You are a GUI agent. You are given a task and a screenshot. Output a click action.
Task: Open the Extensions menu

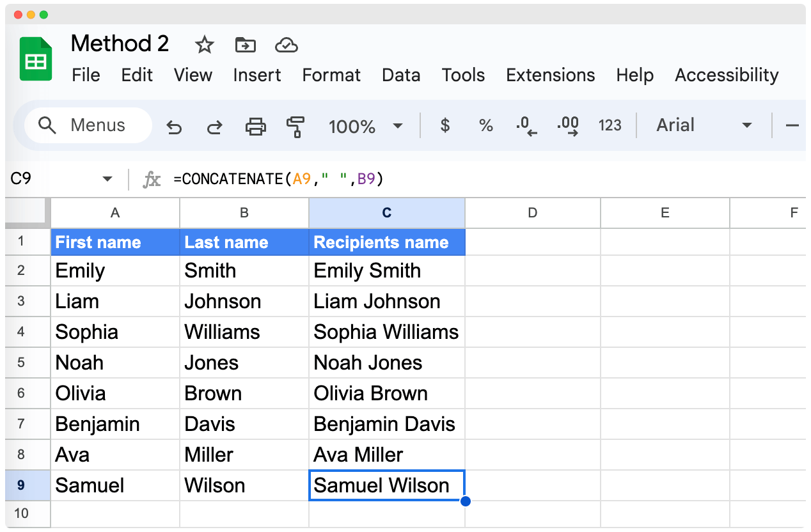click(550, 75)
